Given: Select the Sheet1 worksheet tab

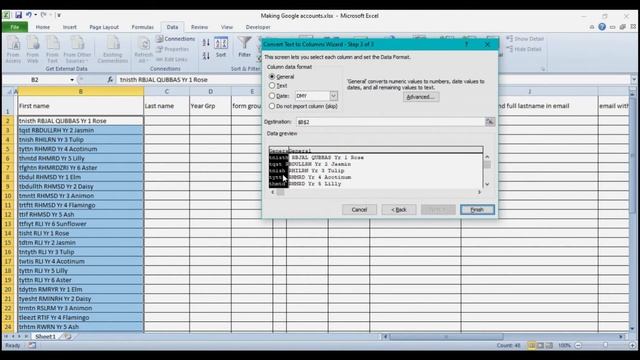Looking at the screenshot, I should 45,337.
